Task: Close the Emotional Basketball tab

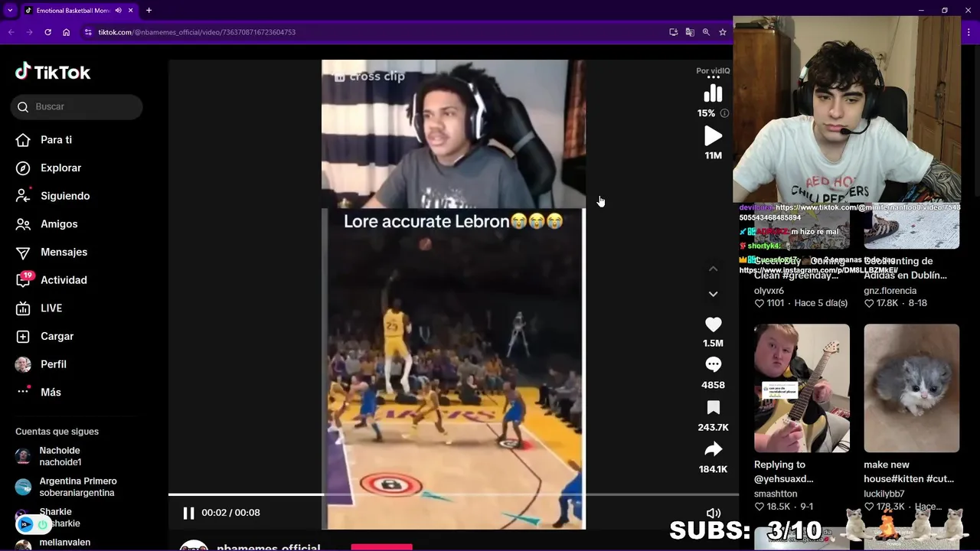Action: point(130,10)
